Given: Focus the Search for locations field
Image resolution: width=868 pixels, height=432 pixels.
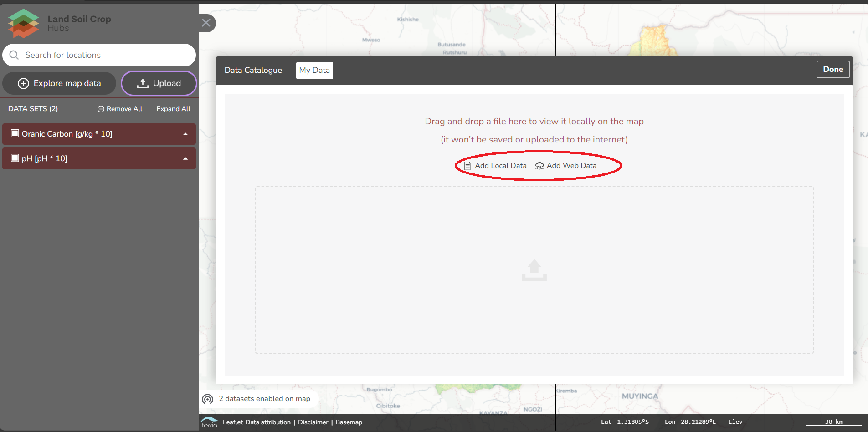Looking at the screenshot, I should (99, 55).
